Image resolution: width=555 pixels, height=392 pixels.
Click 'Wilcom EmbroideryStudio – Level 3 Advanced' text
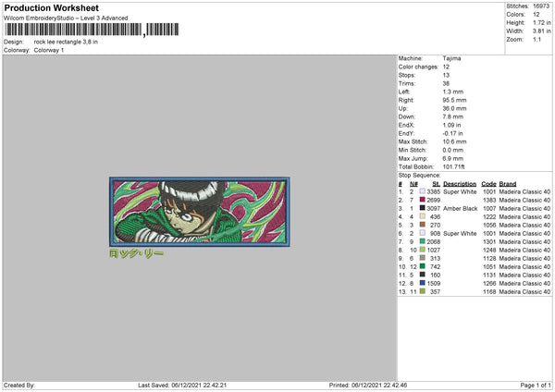66,18
